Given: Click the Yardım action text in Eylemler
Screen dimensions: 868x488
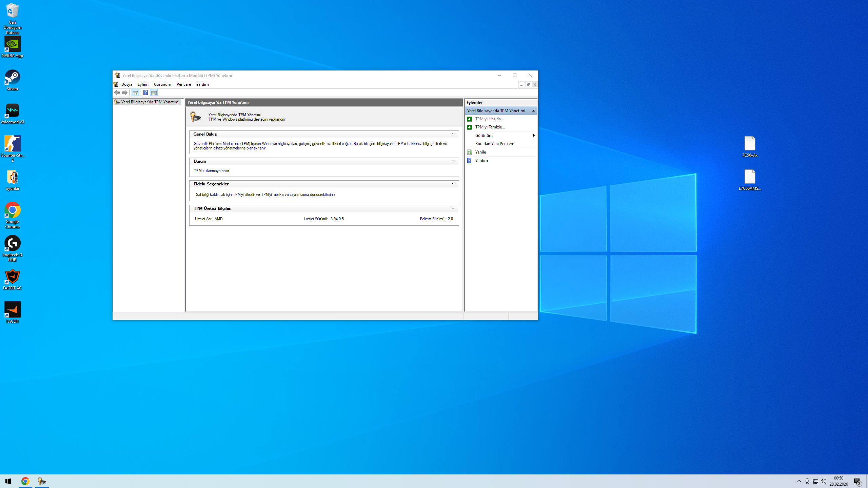Looking at the screenshot, I should coord(481,161).
